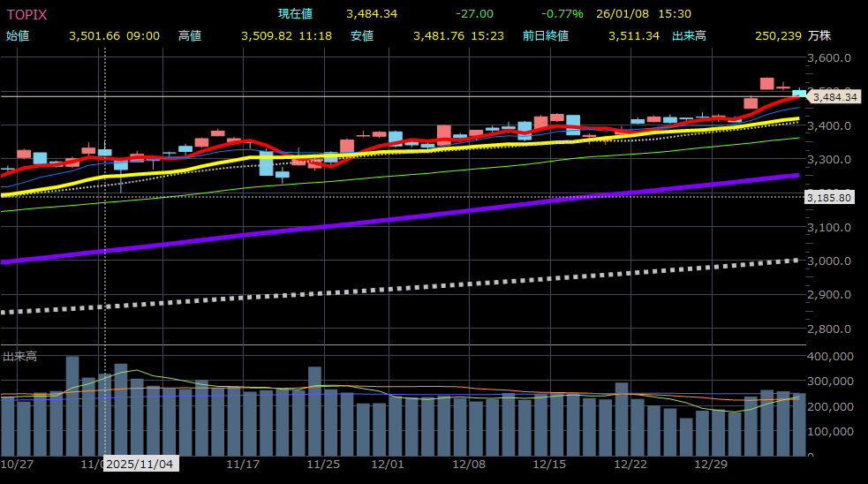Click the 3,185.80 price marker on axis
This screenshot has width=868, height=484.
tap(829, 198)
